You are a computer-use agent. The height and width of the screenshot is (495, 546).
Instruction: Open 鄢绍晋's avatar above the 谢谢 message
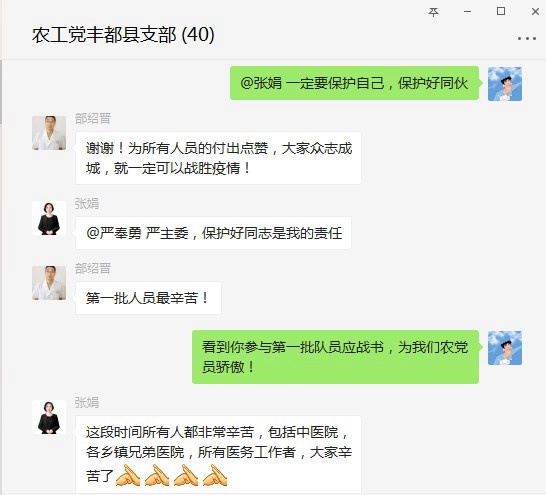point(49,133)
